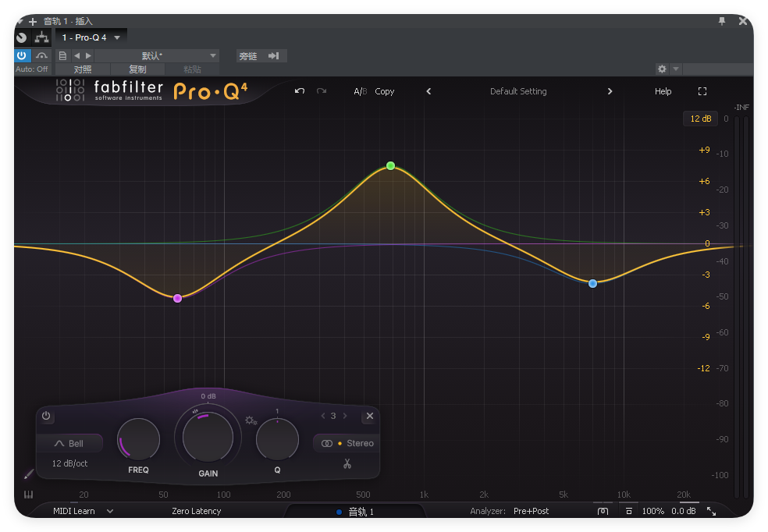Click Copy next to A/B
This screenshot has width=768, height=532.
point(385,91)
